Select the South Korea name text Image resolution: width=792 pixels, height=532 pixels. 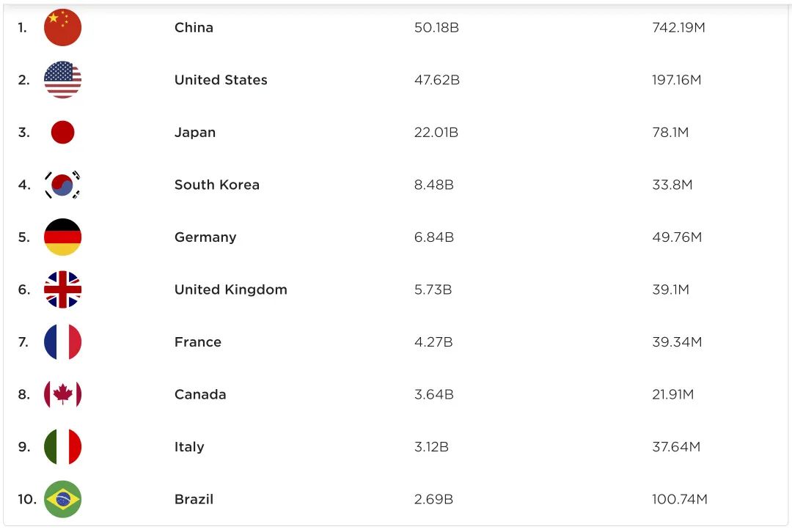216,185
